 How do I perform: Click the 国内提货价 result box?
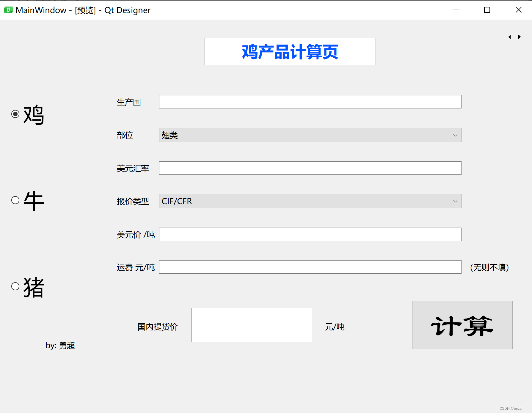coord(251,325)
